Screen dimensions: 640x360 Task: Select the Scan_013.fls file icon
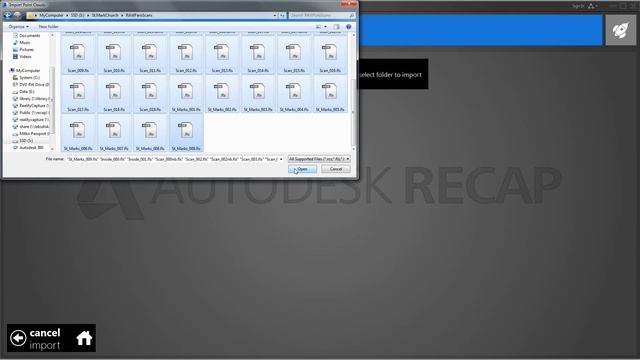point(222,53)
